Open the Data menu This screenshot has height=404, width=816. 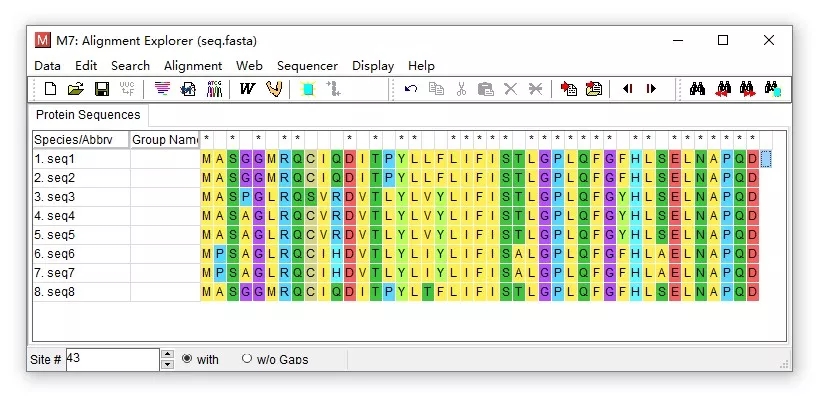click(47, 66)
